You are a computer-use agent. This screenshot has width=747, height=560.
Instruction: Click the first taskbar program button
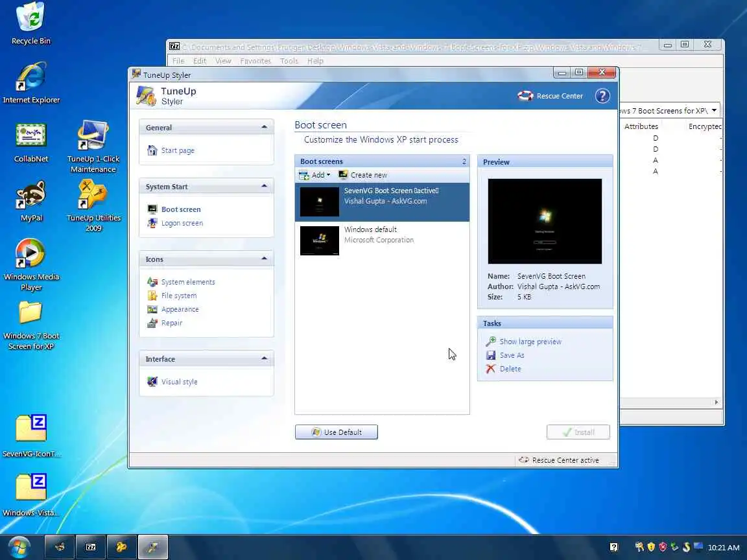(x=60, y=547)
